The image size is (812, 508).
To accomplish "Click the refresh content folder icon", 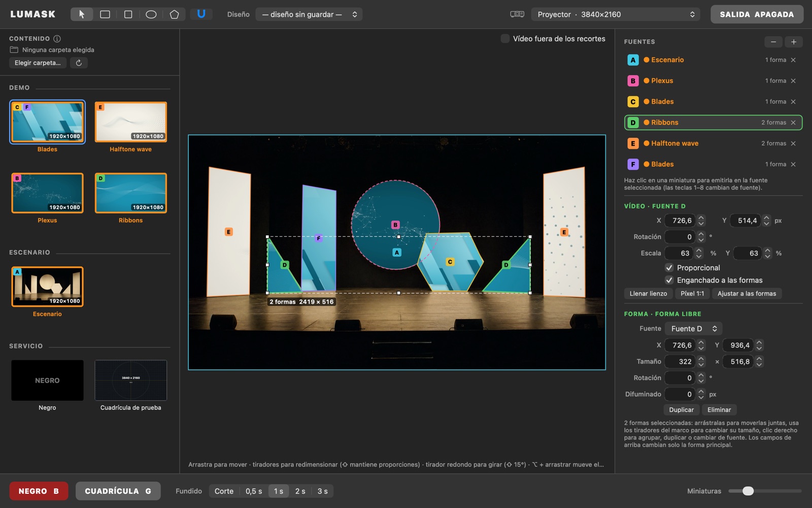I will [79, 63].
